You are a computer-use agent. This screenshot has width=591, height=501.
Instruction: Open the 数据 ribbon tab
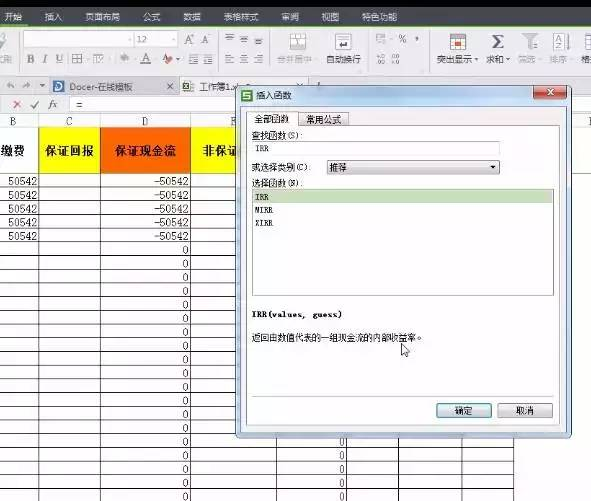192,17
